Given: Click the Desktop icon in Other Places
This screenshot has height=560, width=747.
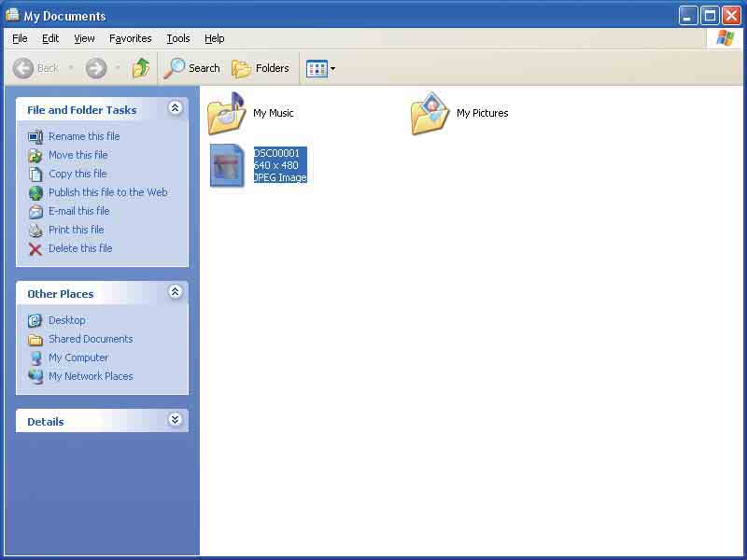Looking at the screenshot, I should [35, 321].
